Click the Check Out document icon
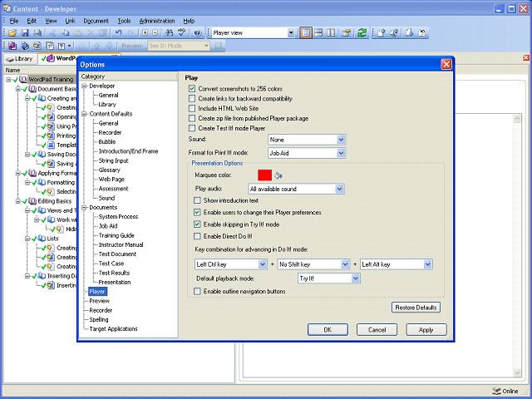The width and height of the screenshot is (532, 399). pyautogui.click(x=410, y=33)
